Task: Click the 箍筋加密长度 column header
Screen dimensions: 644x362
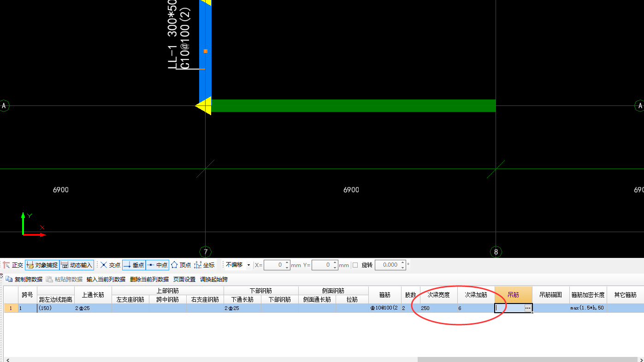Action: coord(588,295)
